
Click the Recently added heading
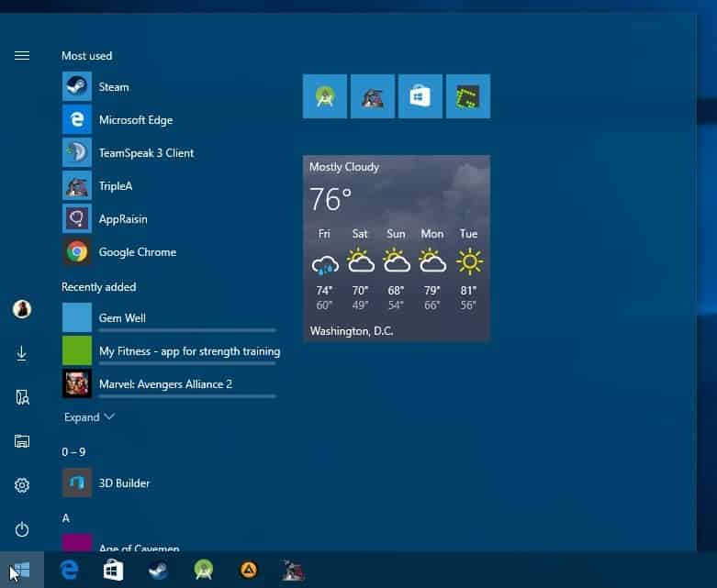pyautogui.click(x=99, y=287)
